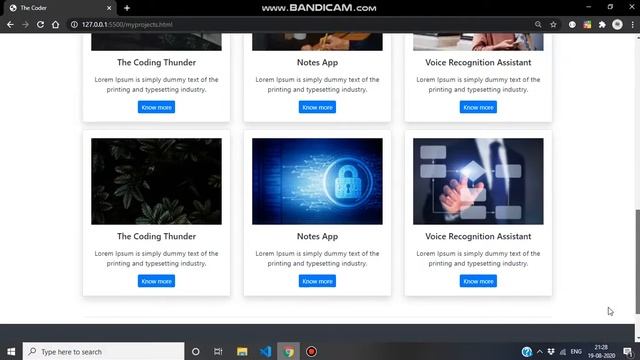Image resolution: width=640 pixels, height=360 pixels.
Task: Click Know more under top Coding Thunder card
Action: pyautogui.click(x=156, y=107)
